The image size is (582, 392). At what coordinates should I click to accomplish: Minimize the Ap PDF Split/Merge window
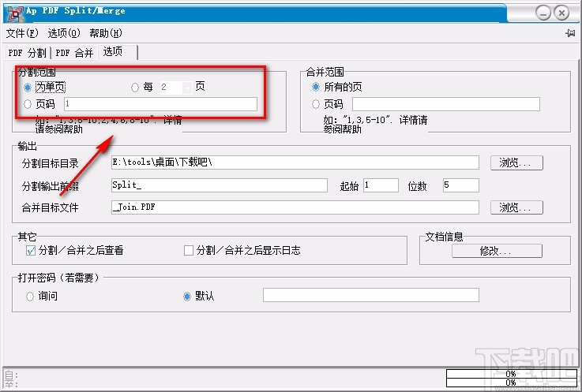pyautogui.click(x=543, y=13)
